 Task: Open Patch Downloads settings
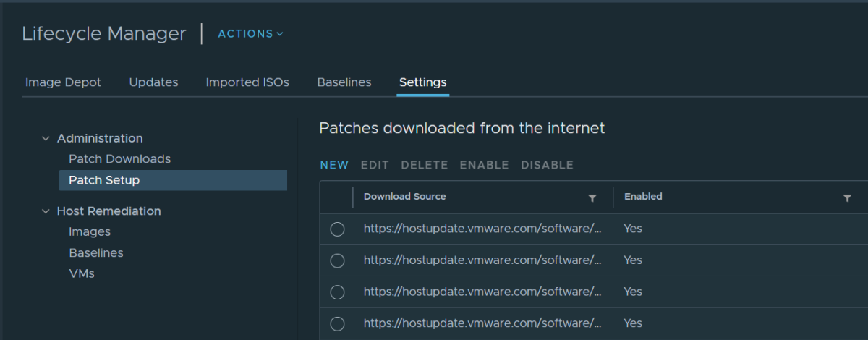(119, 158)
